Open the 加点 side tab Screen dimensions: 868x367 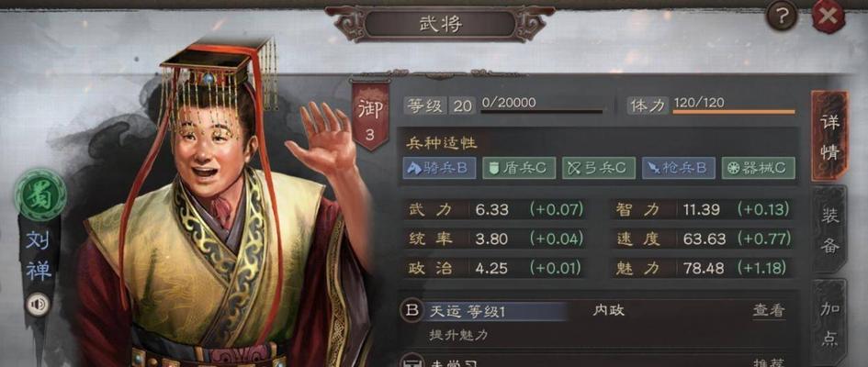click(x=829, y=323)
